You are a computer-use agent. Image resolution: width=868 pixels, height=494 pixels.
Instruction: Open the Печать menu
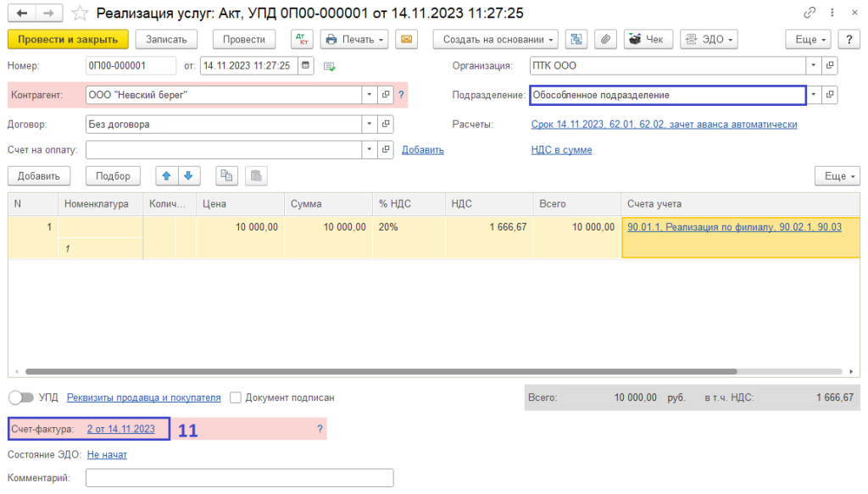(x=354, y=40)
